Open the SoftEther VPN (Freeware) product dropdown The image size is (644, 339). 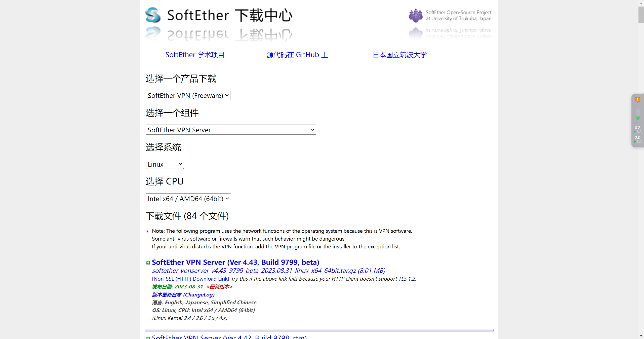188,95
